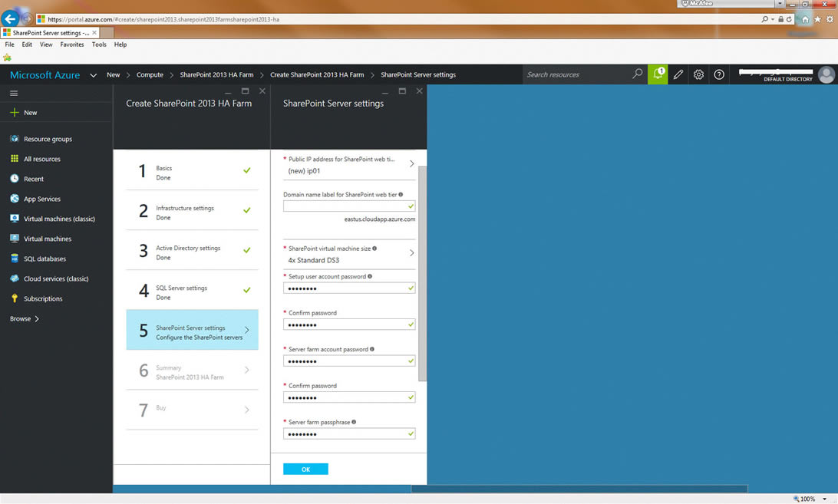This screenshot has height=504, width=838.
Task: Open step 3 Active Directory settings
Action: click(x=192, y=250)
